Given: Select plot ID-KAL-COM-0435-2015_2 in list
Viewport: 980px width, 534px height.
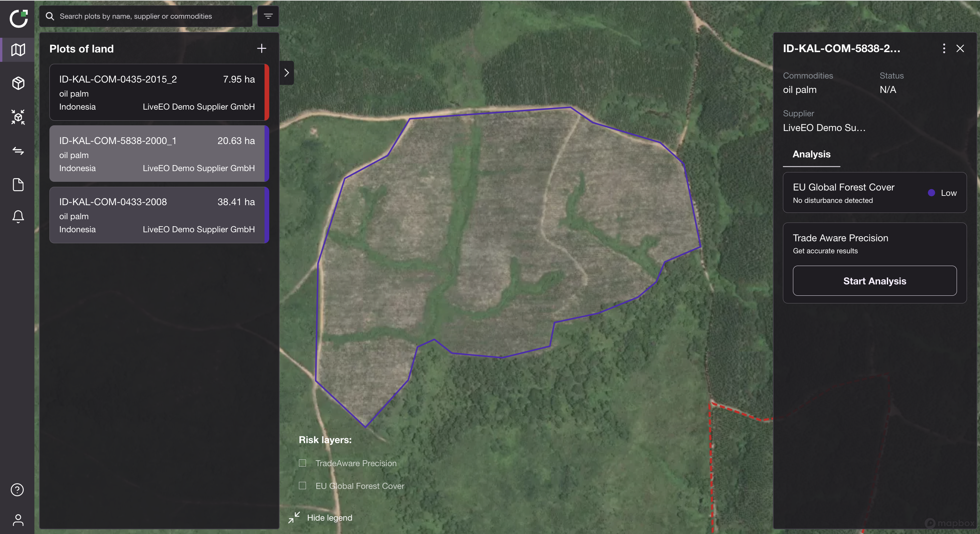Looking at the screenshot, I should [x=157, y=93].
